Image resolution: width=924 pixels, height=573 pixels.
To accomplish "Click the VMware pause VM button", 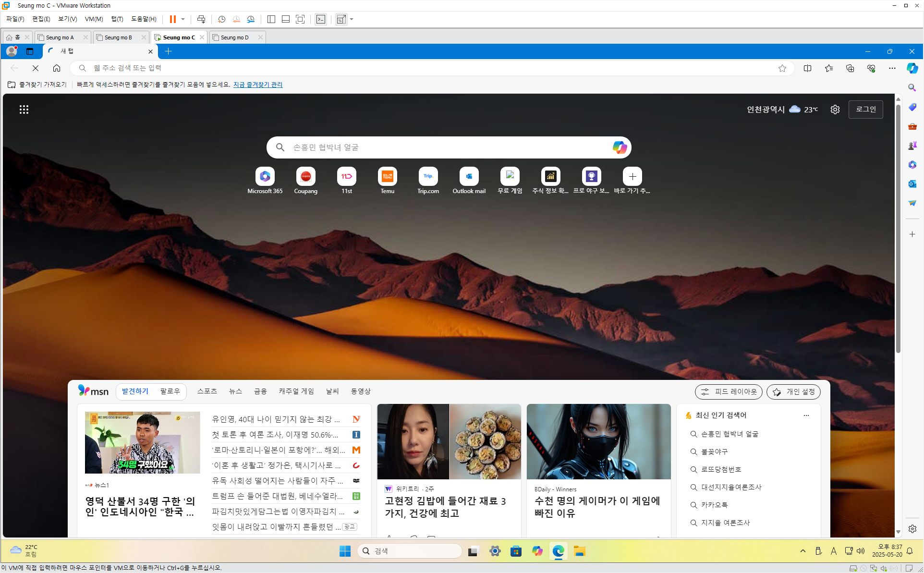I will tap(172, 19).
